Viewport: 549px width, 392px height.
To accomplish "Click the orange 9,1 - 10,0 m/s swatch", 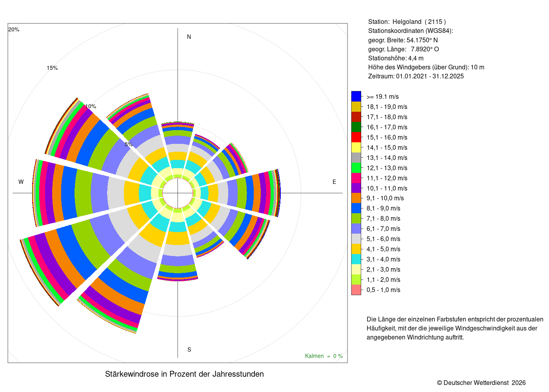I will click(x=356, y=198).
